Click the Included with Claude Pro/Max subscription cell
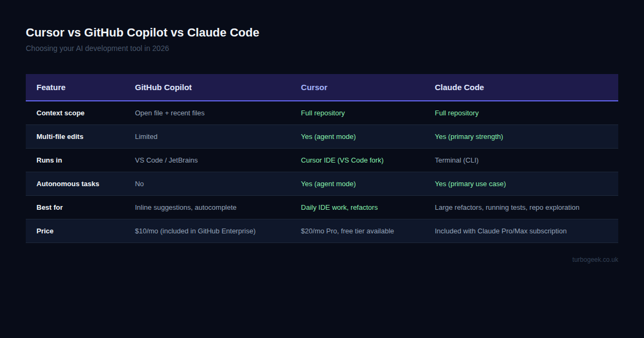Image resolution: width=644 pixels, height=338 pixels. [x=501, y=231]
